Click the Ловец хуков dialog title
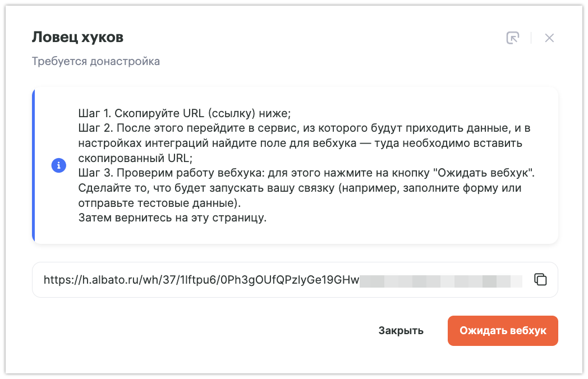This screenshot has height=379, width=588. click(77, 38)
